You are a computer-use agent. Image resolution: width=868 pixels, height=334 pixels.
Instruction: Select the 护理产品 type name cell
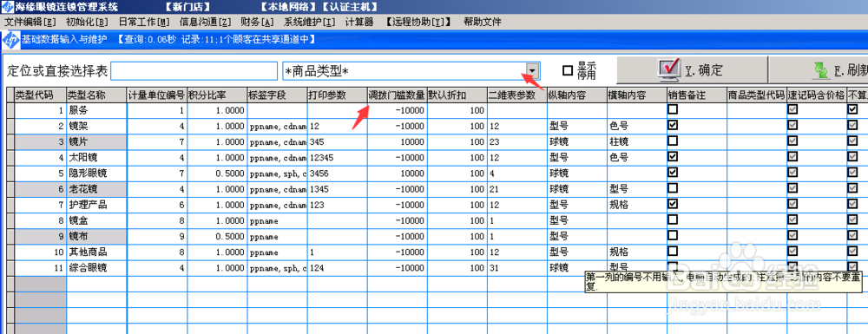(96, 205)
